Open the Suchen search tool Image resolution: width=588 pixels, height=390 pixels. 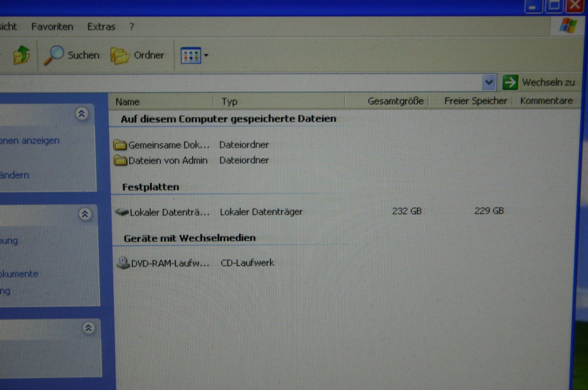(72, 55)
